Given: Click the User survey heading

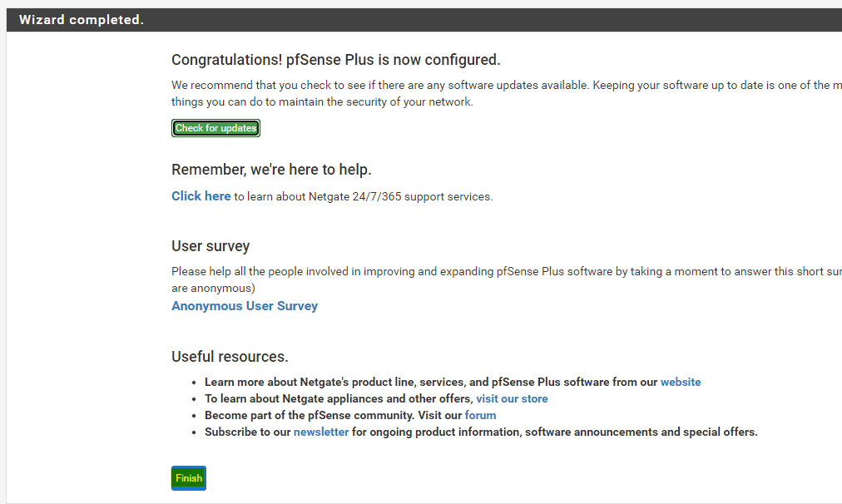Looking at the screenshot, I should pyautogui.click(x=210, y=246).
